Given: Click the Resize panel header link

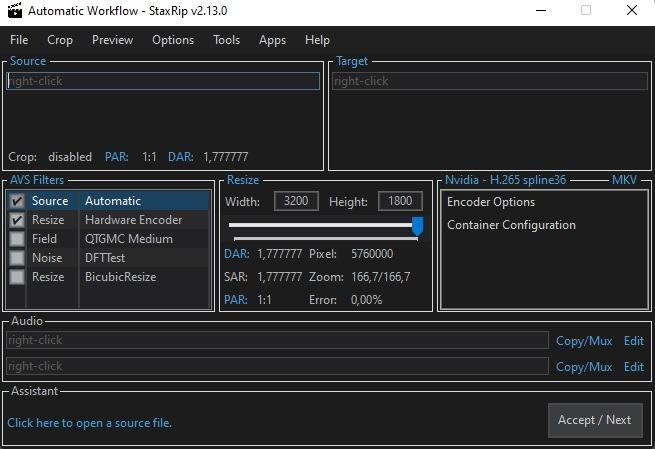Looking at the screenshot, I should pos(243,180).
